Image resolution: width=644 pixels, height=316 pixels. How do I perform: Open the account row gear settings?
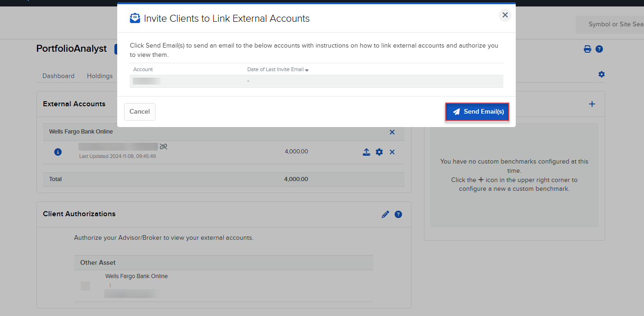[379, 152]
